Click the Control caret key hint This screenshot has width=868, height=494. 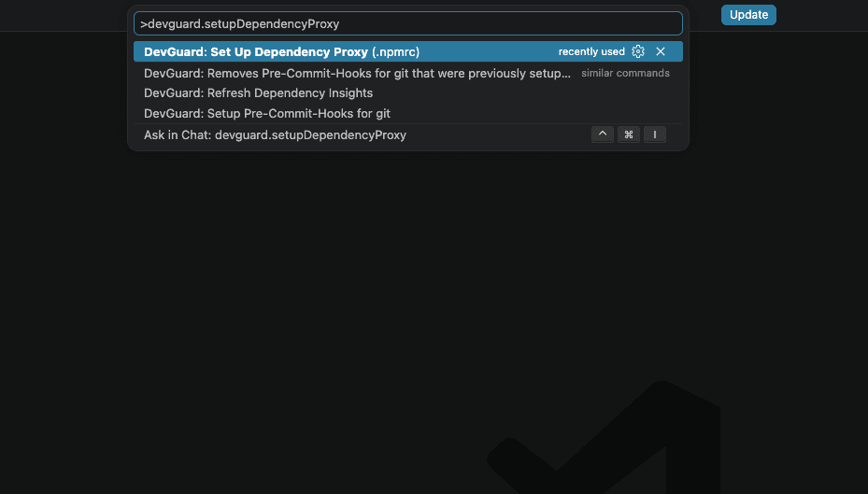(603, 134)
